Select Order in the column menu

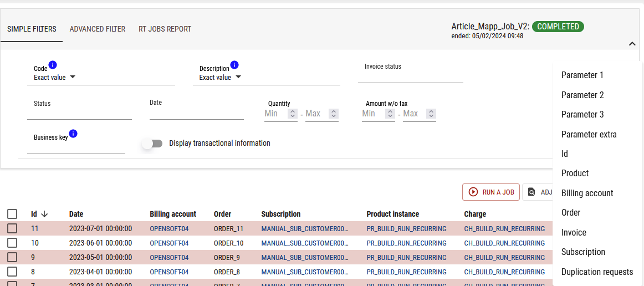pyautogui.click(x=598, y=213)
